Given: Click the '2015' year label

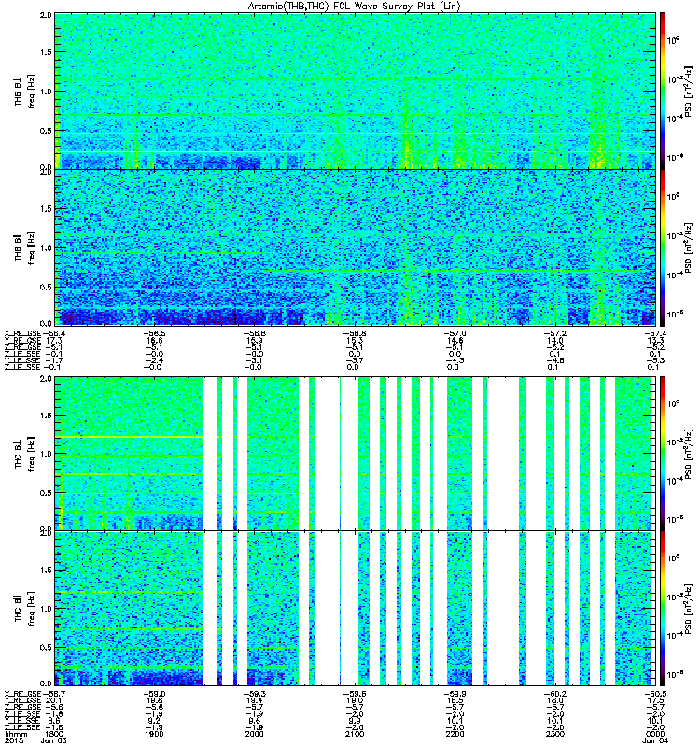Looking at the screenshot, I should pos(13,740).
